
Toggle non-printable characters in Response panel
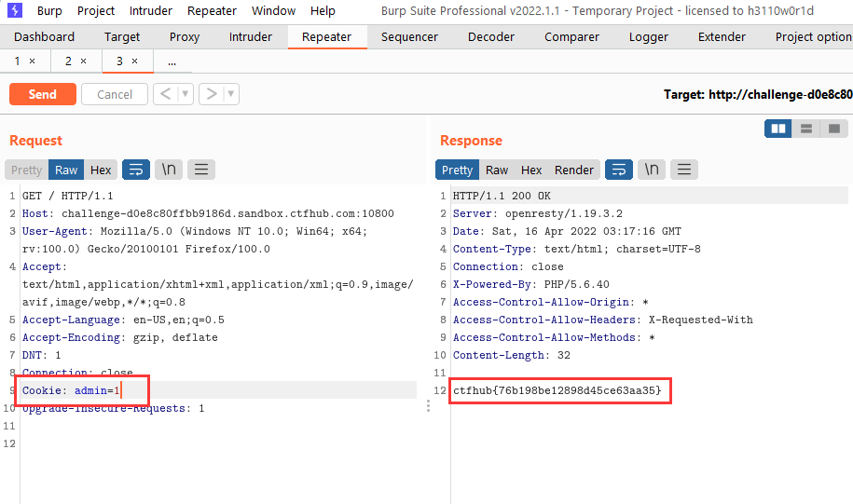click(x=652, y=170)
